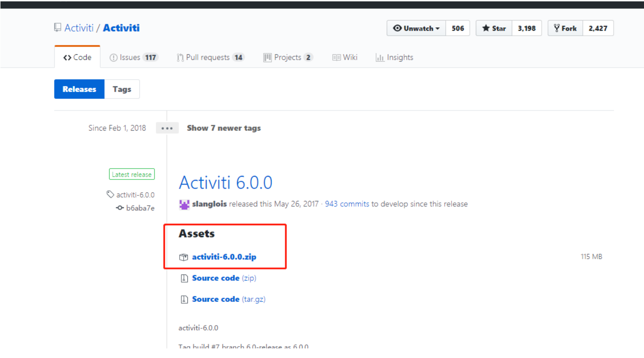The width and height of the screenshot is (644, 358).
Task: Open the Unwatch dropdown
Action: (416, 28)
